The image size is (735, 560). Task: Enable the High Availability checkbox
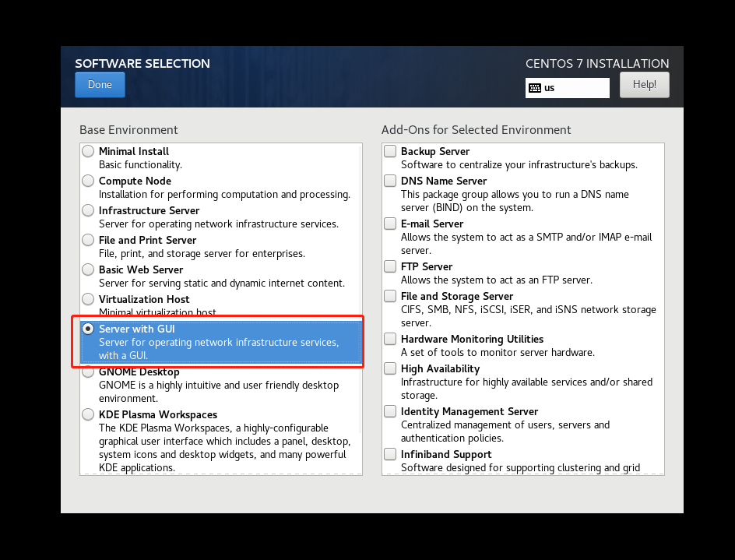pos(390,368)
